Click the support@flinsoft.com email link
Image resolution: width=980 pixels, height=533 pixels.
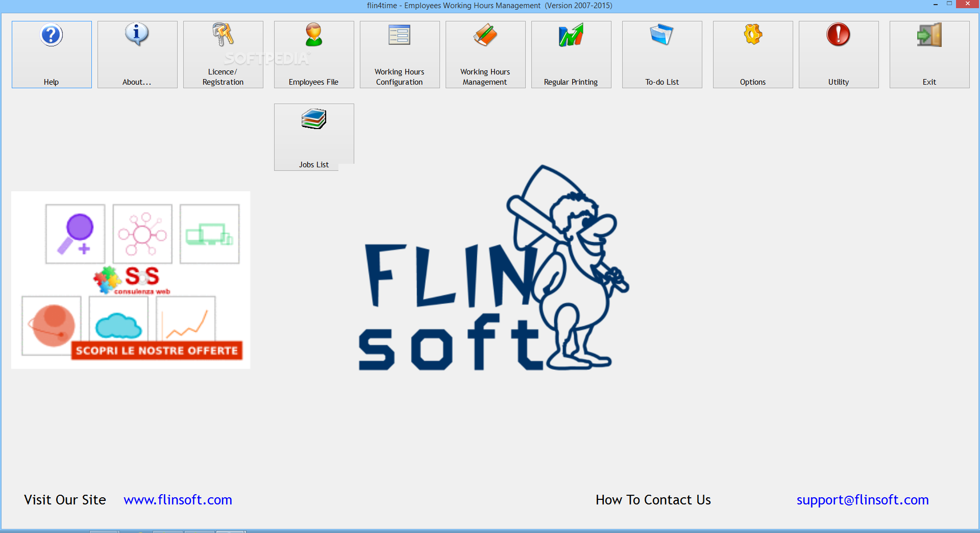(863, 500)
